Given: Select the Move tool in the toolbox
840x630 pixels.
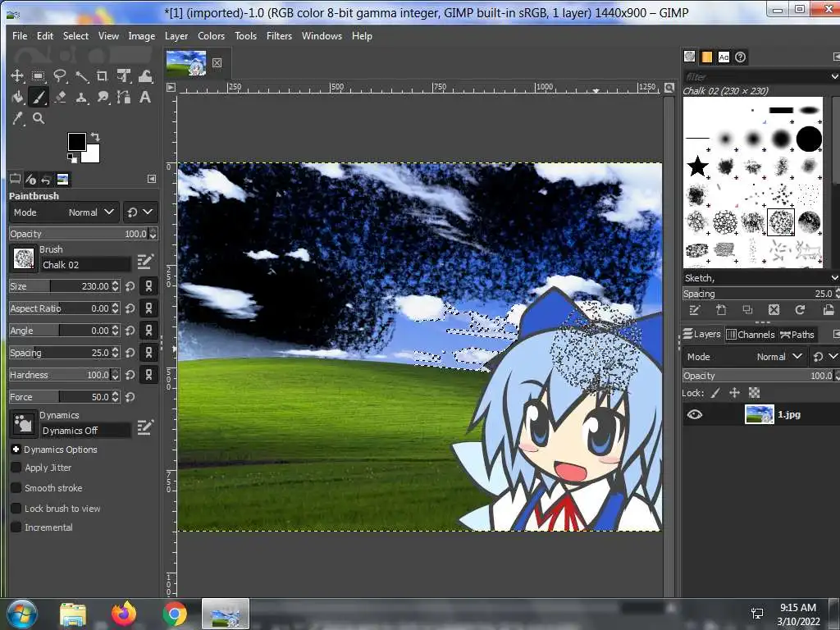Looking at the screenshot, I should [x=17, y=75].
